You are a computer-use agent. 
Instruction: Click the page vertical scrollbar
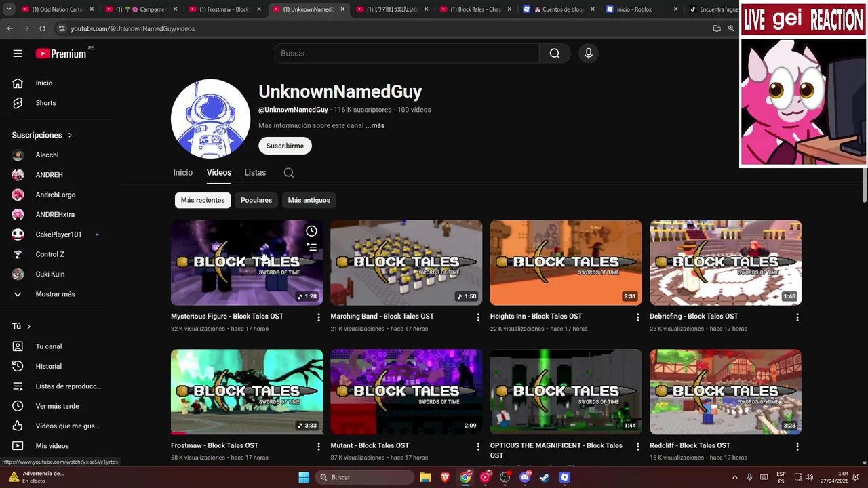[865, 184]
